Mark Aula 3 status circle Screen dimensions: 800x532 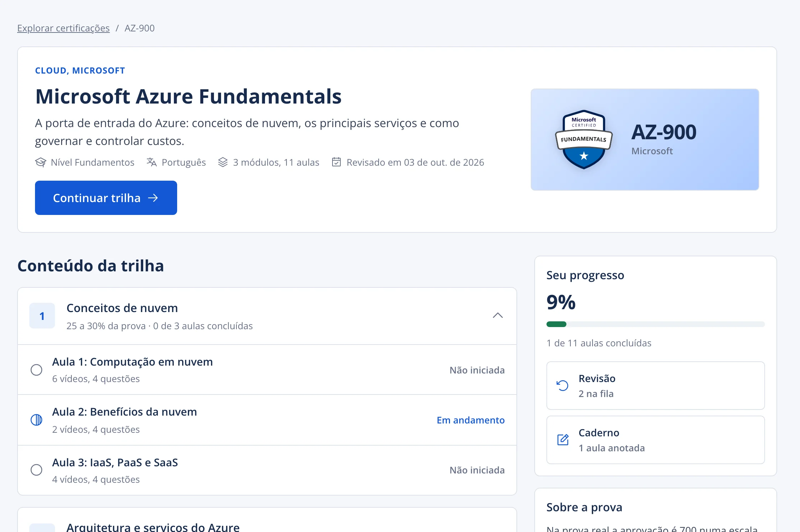[36, 470]
